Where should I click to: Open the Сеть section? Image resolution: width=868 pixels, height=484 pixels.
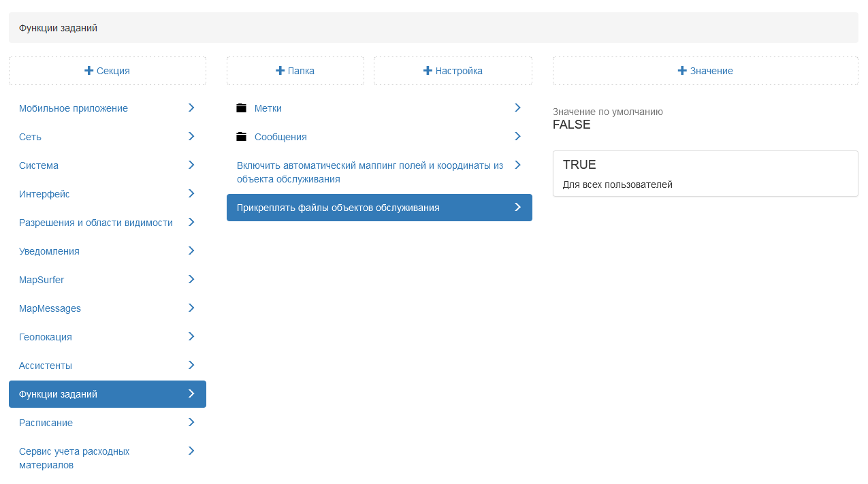108,137
